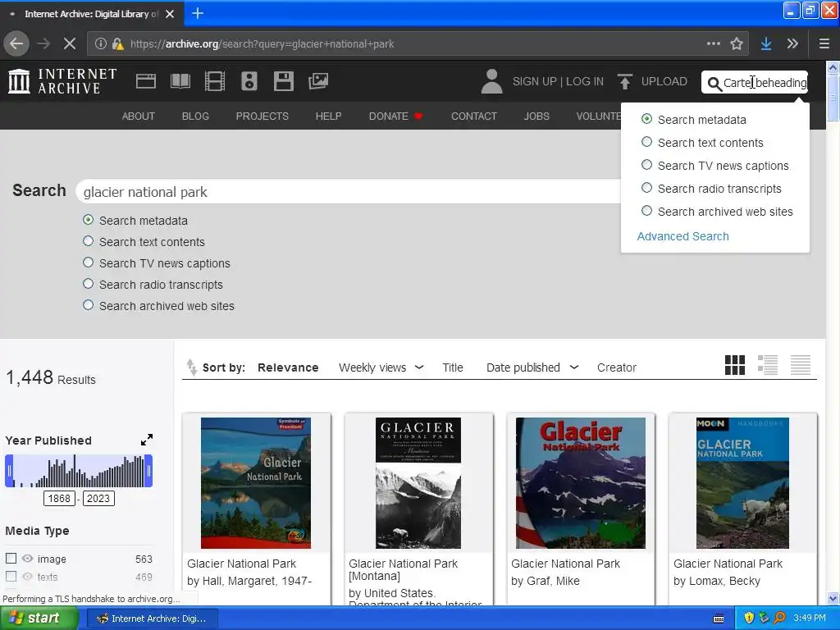Open the JOBS menu item
840x630 pixels.
tap(536, 116)
